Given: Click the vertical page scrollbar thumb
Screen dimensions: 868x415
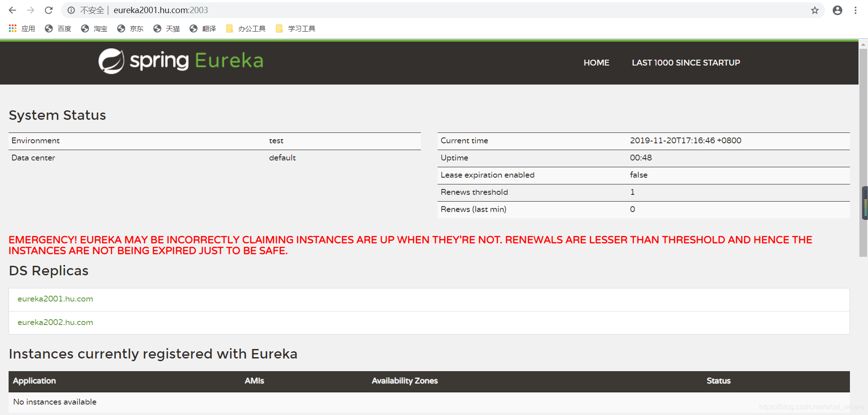Looking at the screenshot, I should point(863,153).
